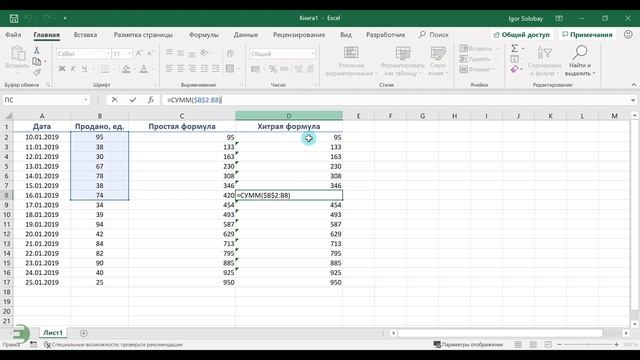Switch to the Разметка страницы tab
Screen dimensions: 640x360
143,35
